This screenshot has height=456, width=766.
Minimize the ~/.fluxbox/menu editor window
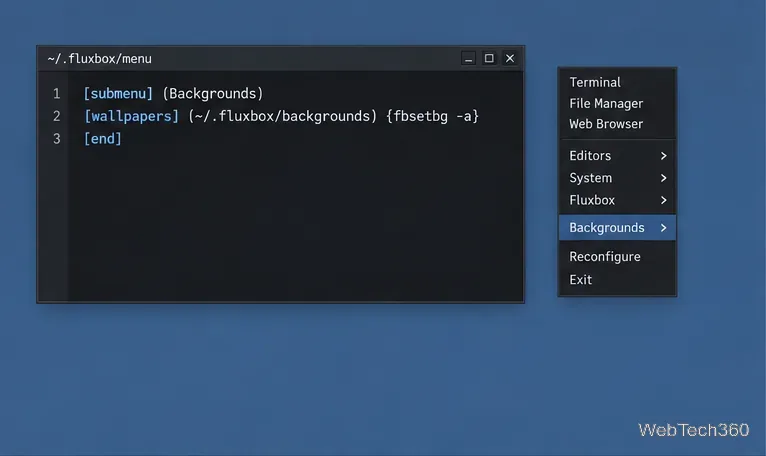click(468, 58)
